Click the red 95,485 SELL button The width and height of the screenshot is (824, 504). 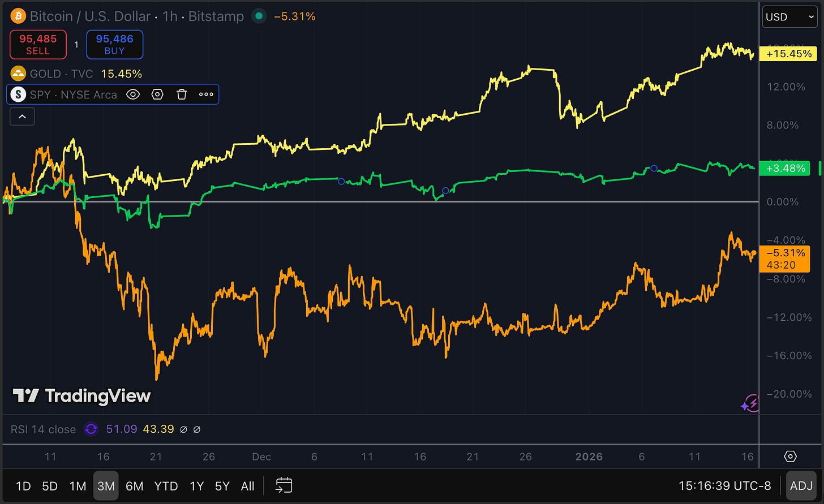tap(38, 45)
